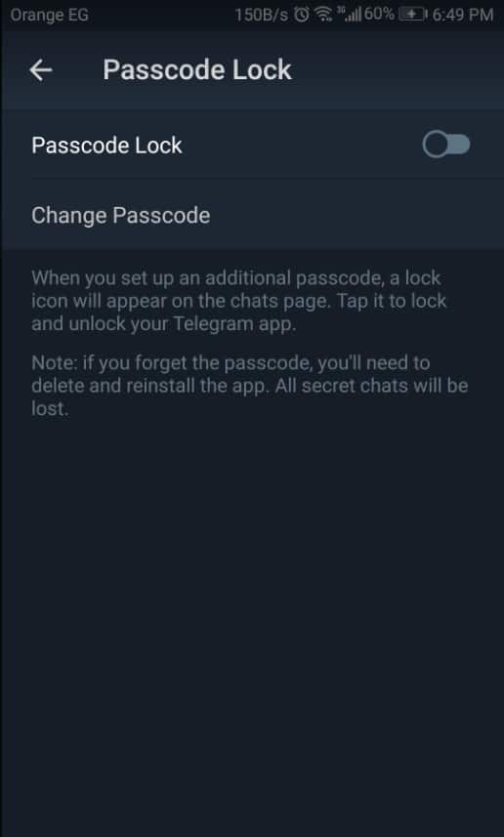Image resolution: width=504 pixels, height=837 pixels.
Task: Tap the alarm clock status icon
Action: tap(302, 16)
